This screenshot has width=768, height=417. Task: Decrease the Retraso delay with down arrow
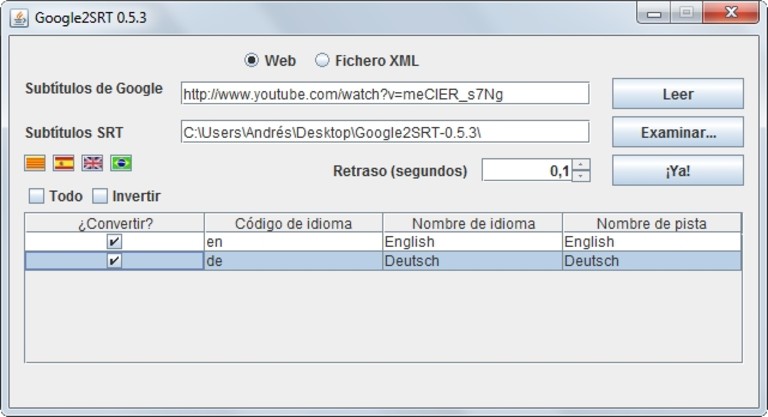(x=581, y=176)
